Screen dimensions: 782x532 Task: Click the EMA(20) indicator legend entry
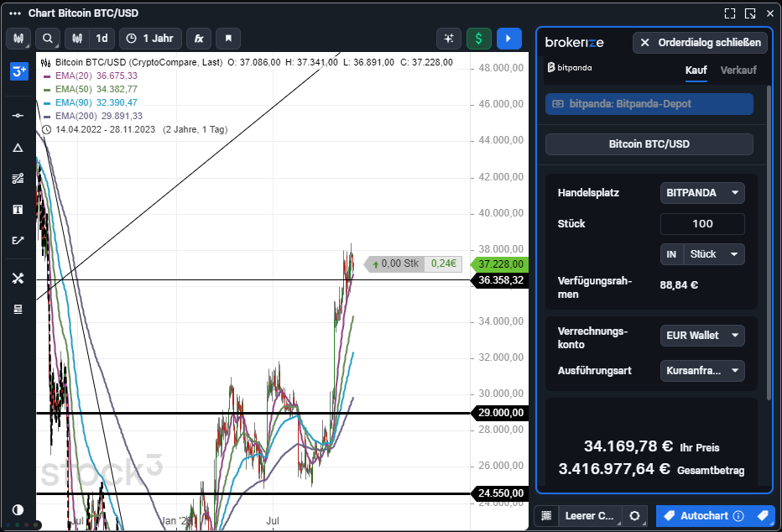[x=91, y=76]
